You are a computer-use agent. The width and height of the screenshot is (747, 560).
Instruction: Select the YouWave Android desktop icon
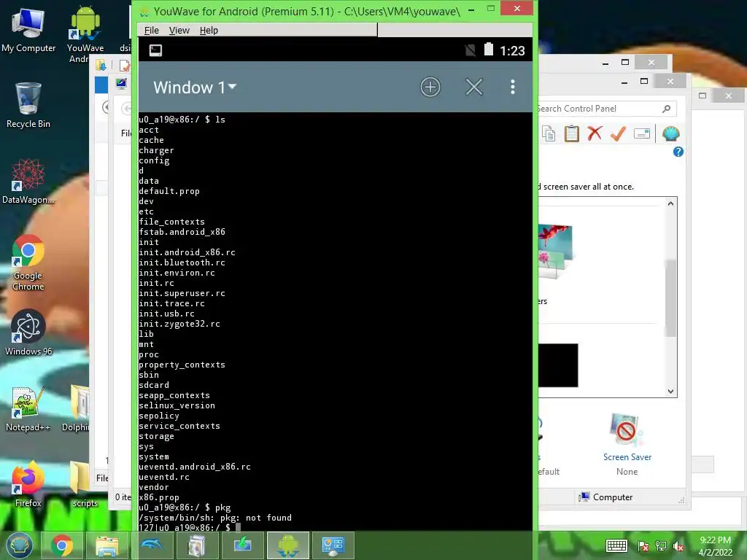[85, 34]
